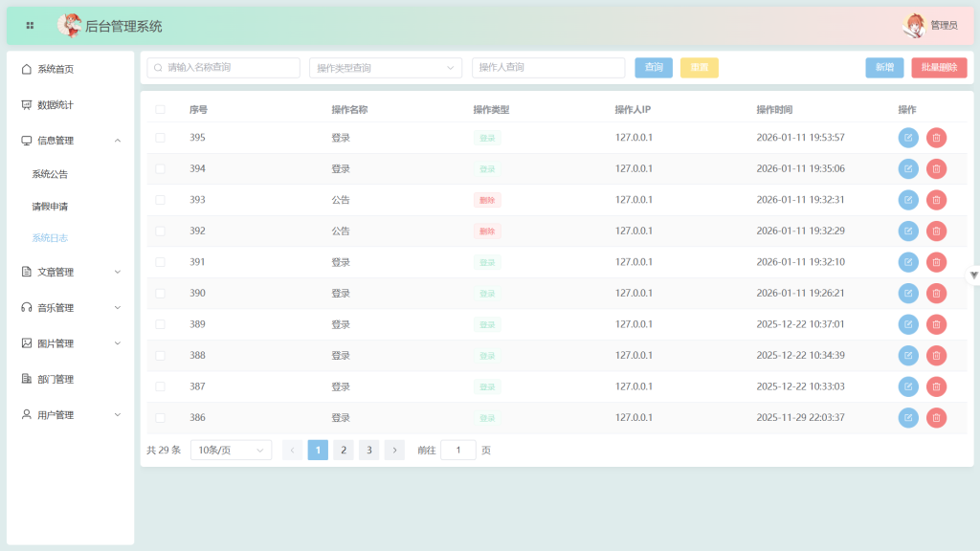Click the next page arrow in pagination
Screen dimensions: 980x551
(394, 450)
